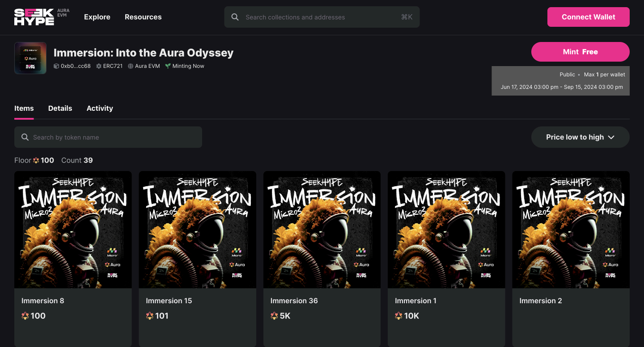Click the Immersion 1 title
The height and width of the screenshot is (347, 644).
pos(416,301)
